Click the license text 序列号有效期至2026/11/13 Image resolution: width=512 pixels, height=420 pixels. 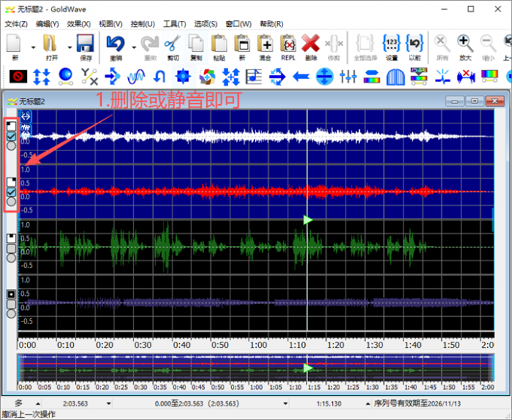point(417,403)
